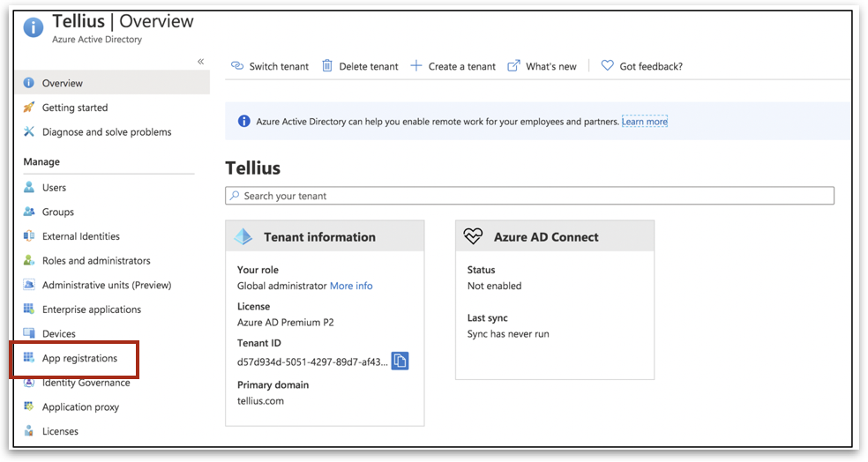The width and height of the screenshot is (868, 462).
Task: Open What's new external link icon
Action: [x=513, y=66]
